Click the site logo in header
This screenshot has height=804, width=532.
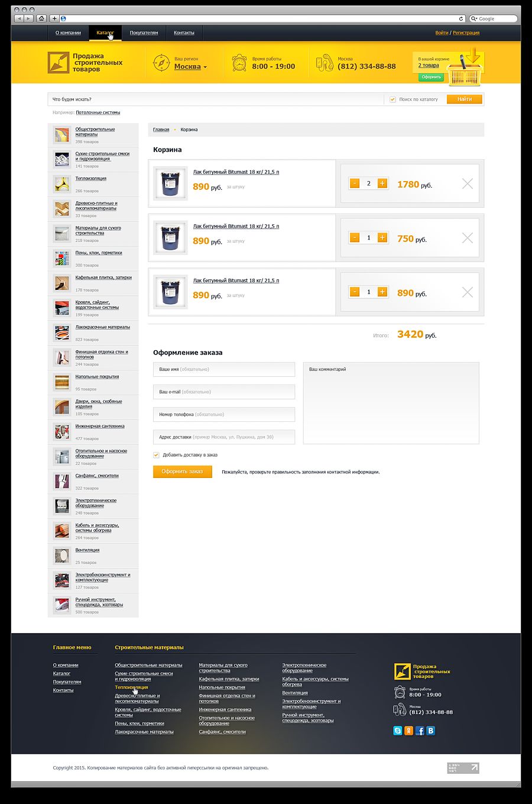pos(85,63)
